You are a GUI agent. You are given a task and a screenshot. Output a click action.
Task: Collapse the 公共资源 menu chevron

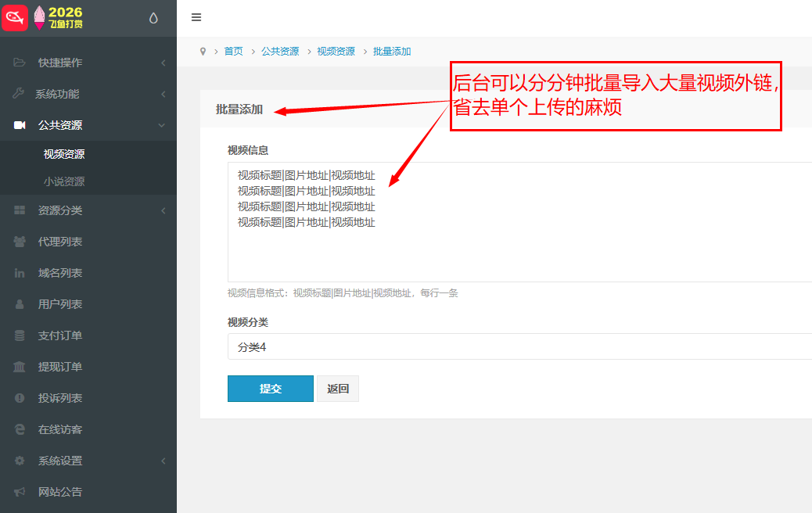tap(162, 125)
